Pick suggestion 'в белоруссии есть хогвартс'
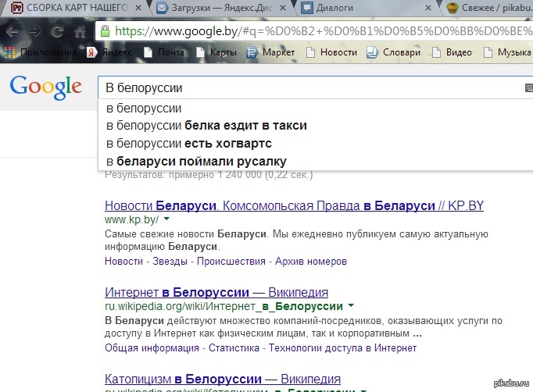 pyautogui.click(x=188, y=143)
